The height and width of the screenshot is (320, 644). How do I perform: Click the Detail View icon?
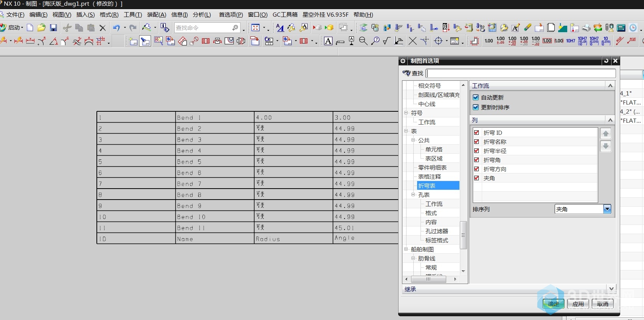tap(194, 41)
